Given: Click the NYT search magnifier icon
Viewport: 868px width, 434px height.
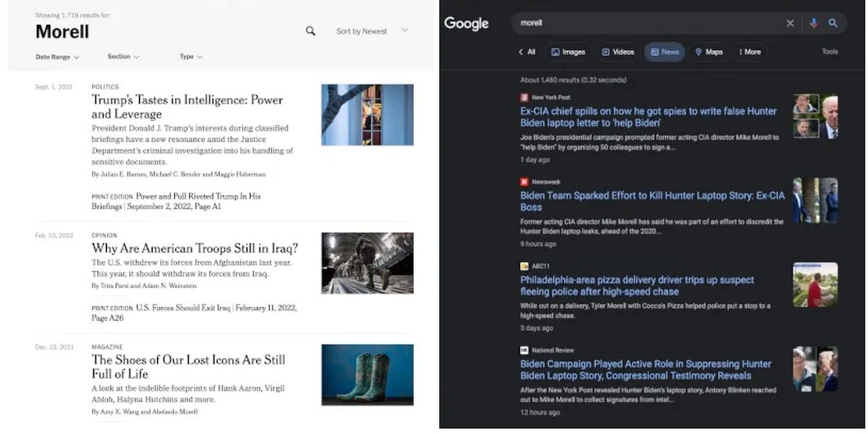Looking at the screenshot, I should 310,31.
